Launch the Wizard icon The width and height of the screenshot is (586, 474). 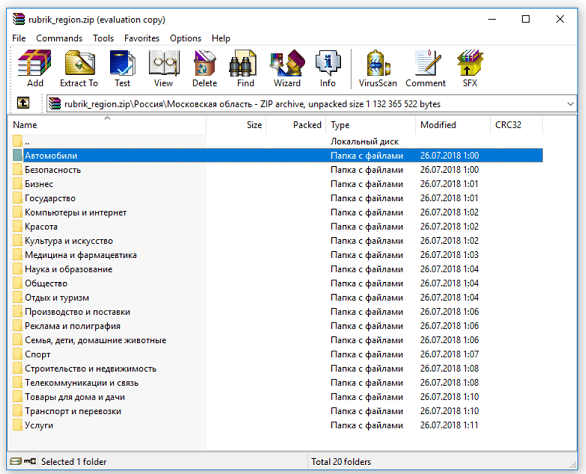click(x=287, y=68)
